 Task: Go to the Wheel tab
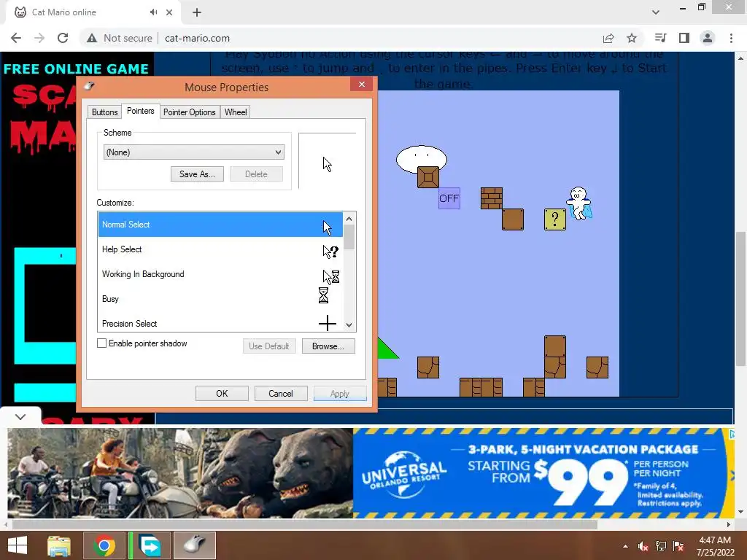236,112
